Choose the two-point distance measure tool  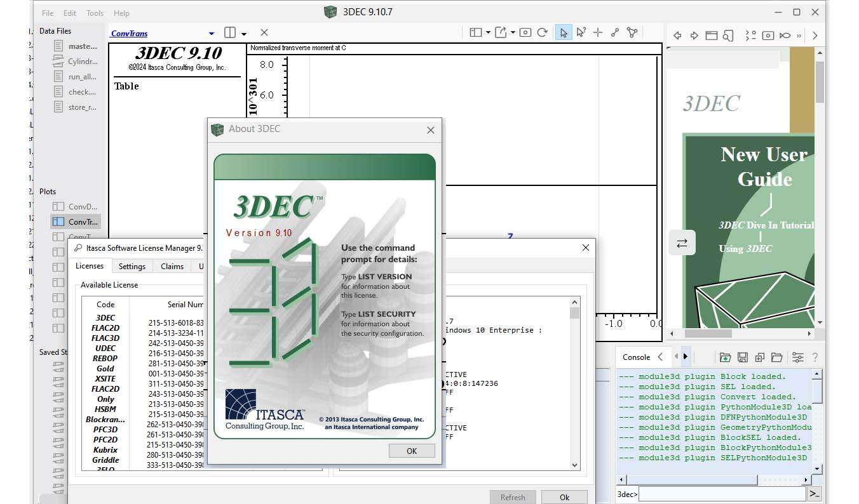pos(615,32)
